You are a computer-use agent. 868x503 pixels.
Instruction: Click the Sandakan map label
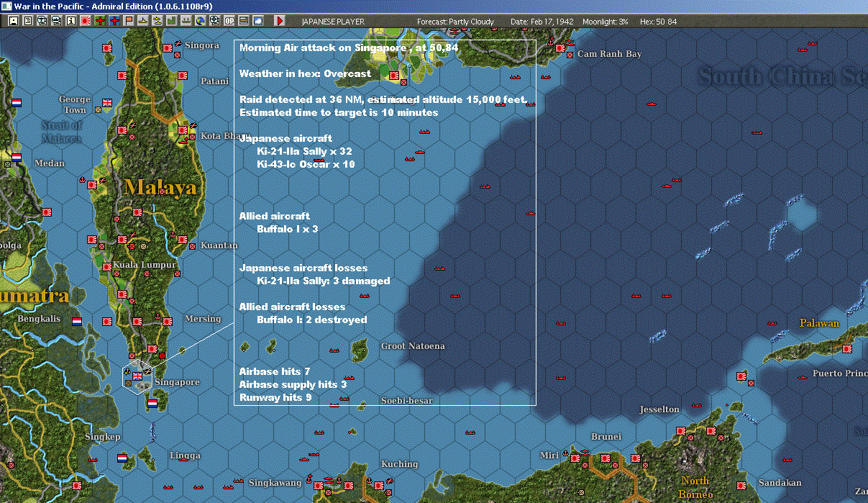point(780,483)
